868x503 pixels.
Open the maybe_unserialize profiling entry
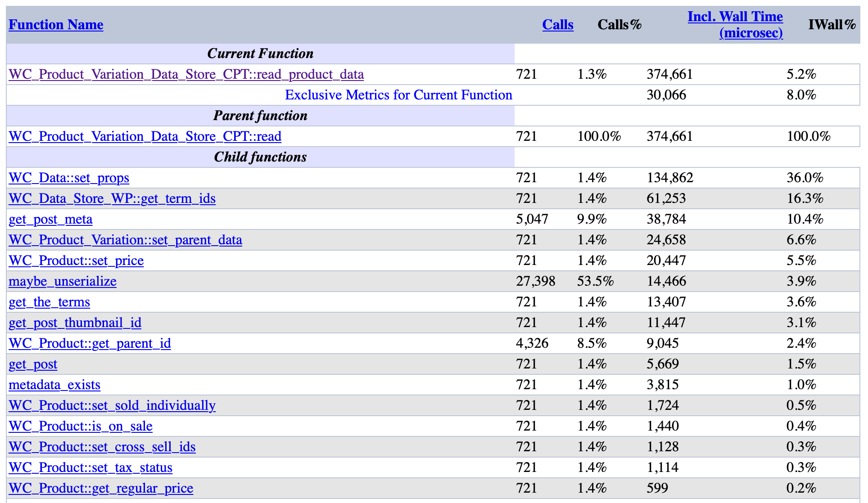coord(62,281)
